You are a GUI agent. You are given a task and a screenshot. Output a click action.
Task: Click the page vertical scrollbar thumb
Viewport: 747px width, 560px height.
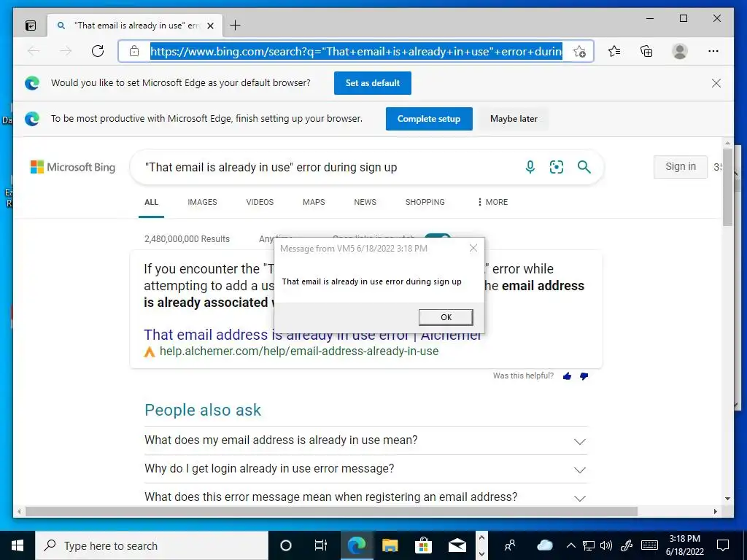pos(727,187)
